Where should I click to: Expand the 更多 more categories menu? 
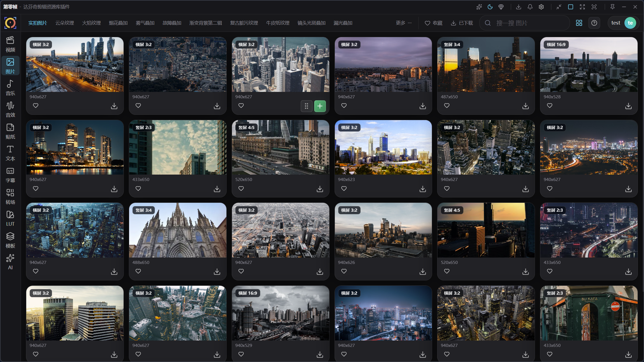click(x=404, y=23)
